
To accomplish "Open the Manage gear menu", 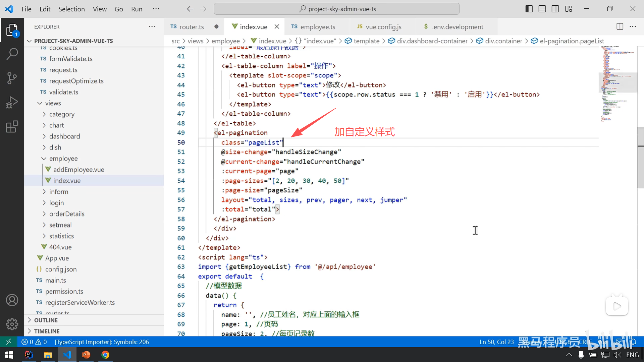I will click(x=12, y=324).
